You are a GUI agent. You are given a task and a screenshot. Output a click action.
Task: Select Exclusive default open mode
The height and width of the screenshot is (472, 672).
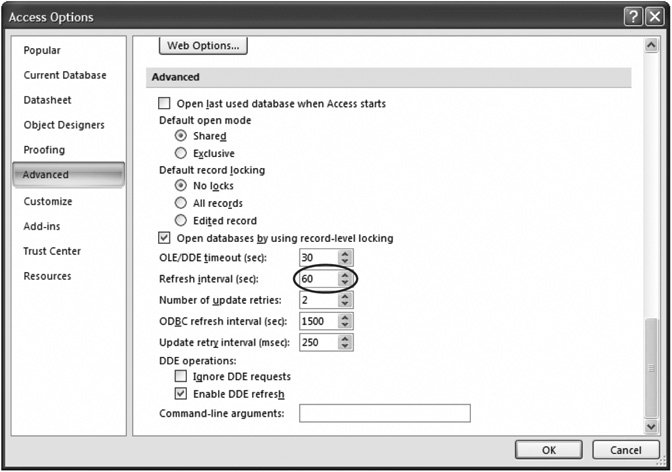click(x=181, y=153)
